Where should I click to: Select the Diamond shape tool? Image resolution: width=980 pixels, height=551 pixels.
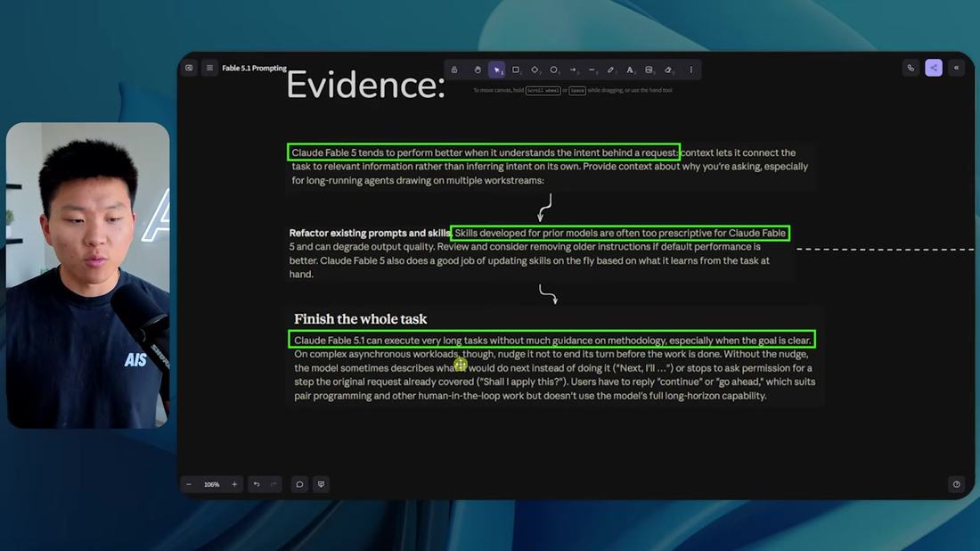tap(535, 70)
